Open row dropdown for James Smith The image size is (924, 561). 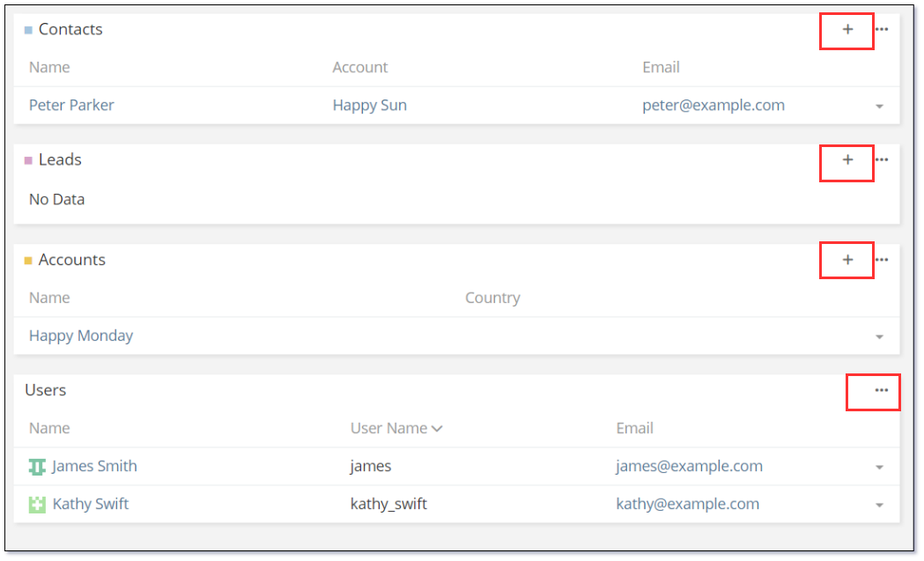pos(879,468)
